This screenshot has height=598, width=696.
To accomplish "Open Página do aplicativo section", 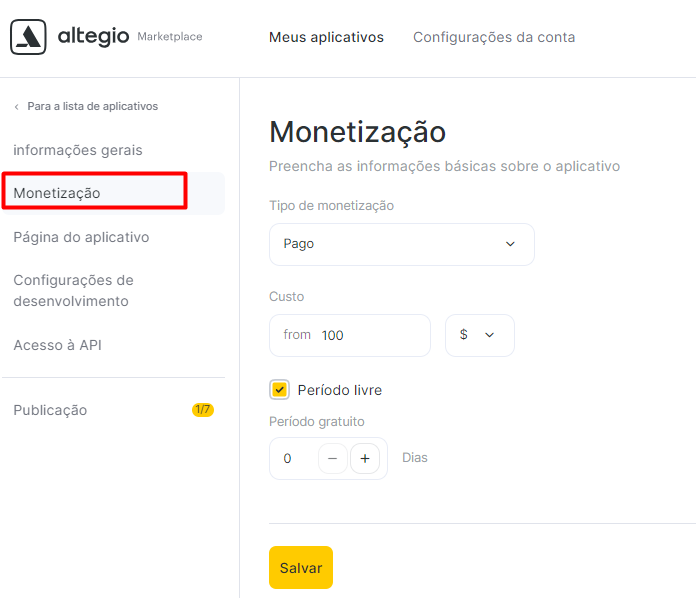I will pos(81,237).
